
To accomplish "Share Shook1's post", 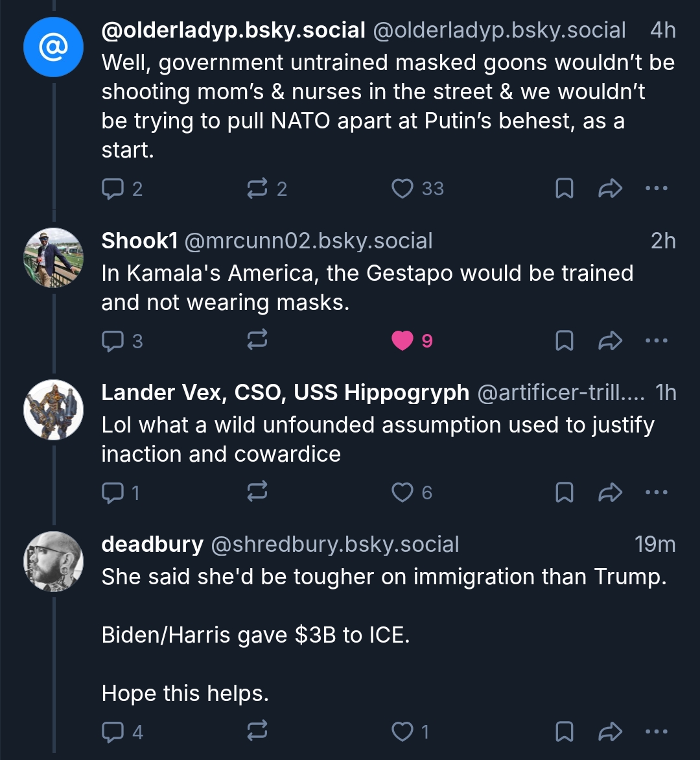I will 610,340.
